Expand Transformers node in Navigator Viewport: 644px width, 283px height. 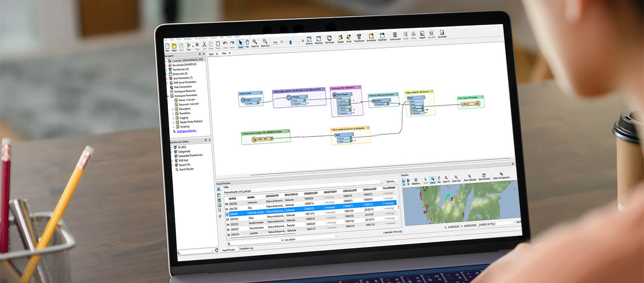point(167,69)
